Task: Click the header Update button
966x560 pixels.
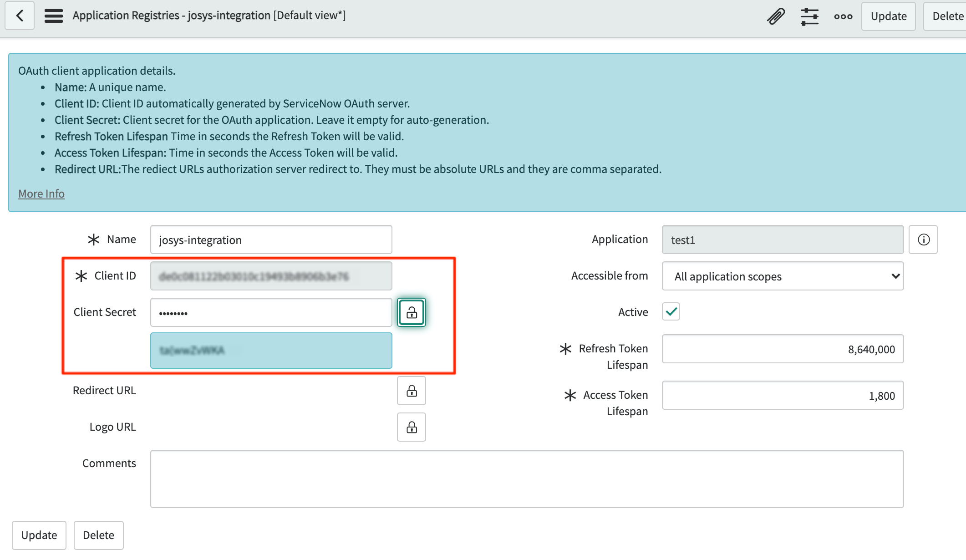Action: (x=888, y=16)
